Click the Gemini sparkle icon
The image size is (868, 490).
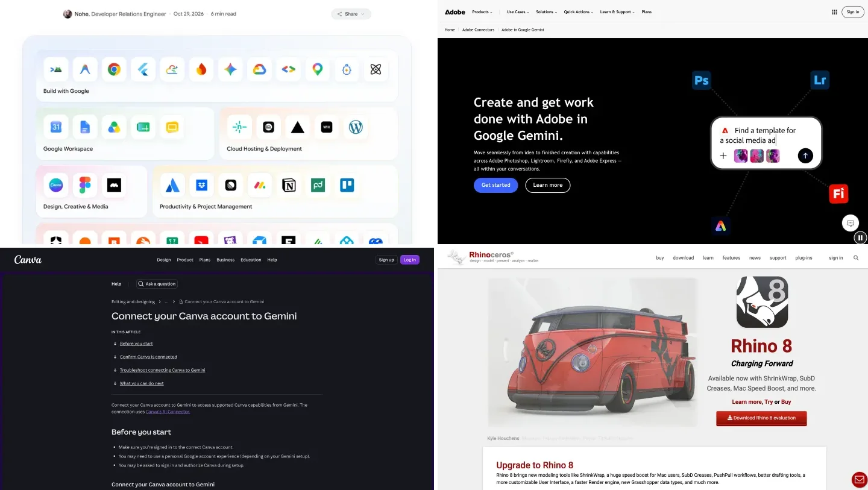coord(230,69)
